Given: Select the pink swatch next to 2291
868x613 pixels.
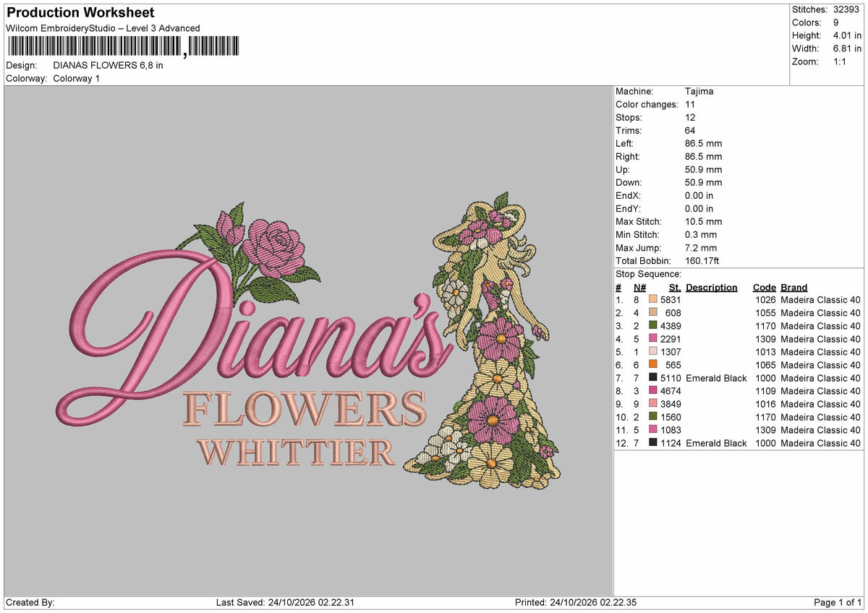Looking at the screenshot, I should pyautogui.click(x=653, y=339).
